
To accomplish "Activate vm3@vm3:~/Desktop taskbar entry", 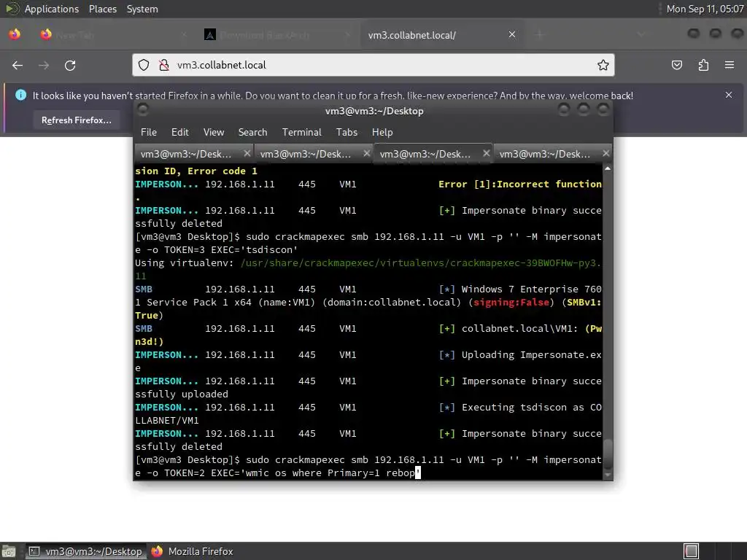I will [x=88, y=551].
